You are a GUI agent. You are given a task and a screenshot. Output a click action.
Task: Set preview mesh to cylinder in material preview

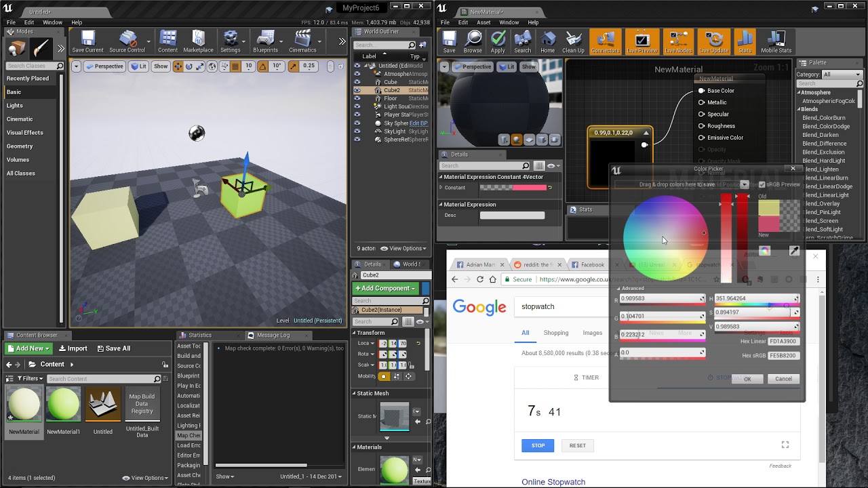[504, 140]
